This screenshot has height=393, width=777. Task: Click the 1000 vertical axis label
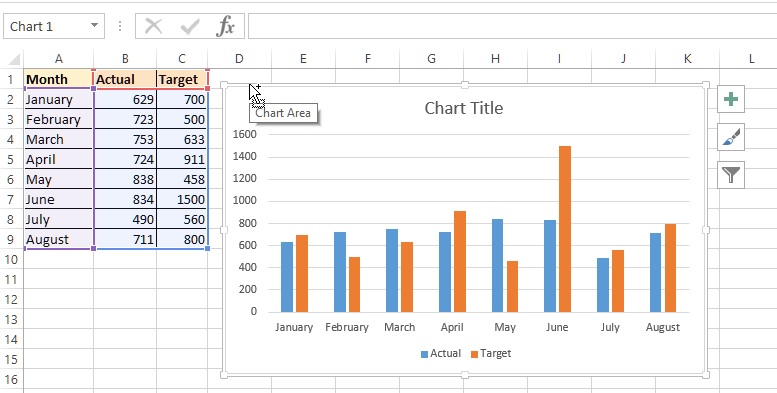245,200
